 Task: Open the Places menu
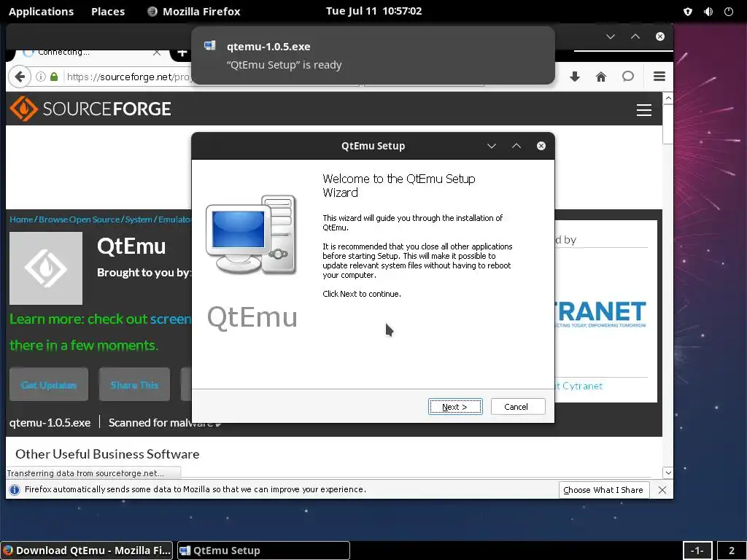(108, 11)
